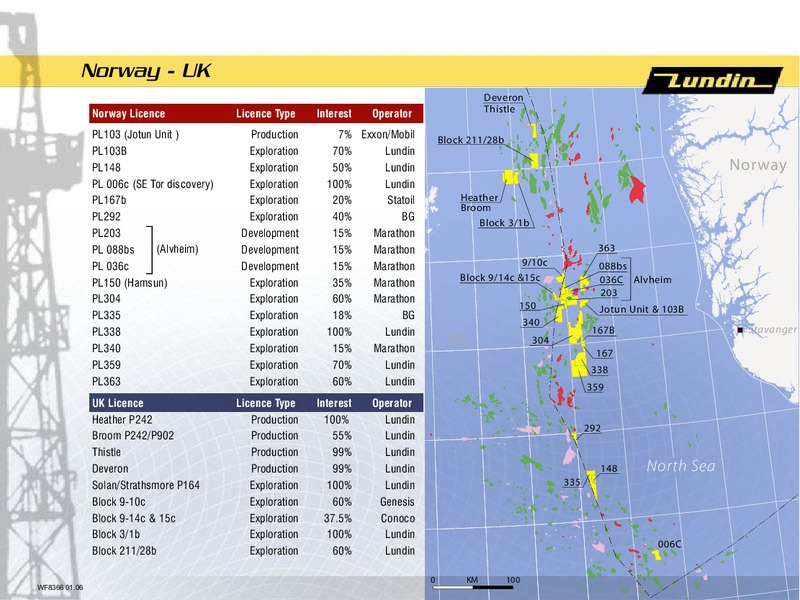Click the 'PL167b' licence name
This screenshot has height=600, width=800.
(x=109, y=200)
